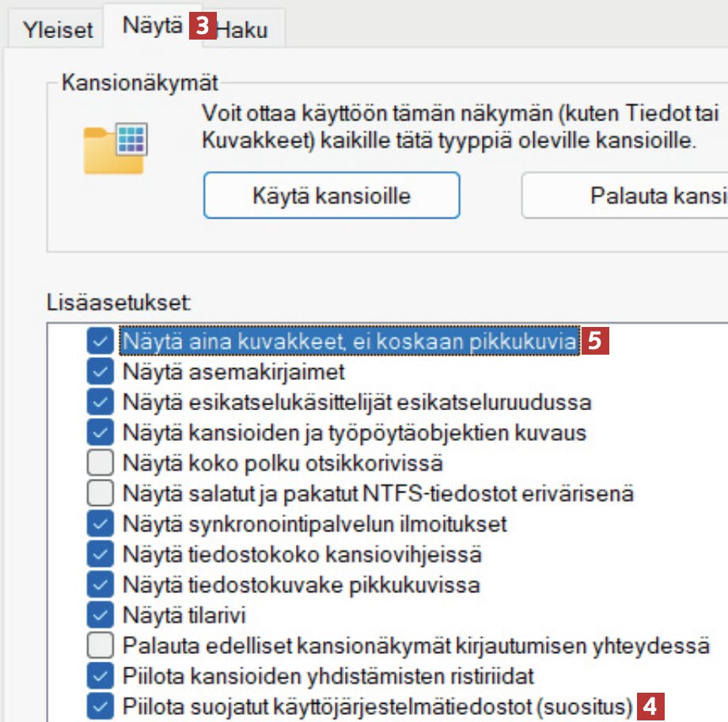
Task: Toggle Näytä tiedostokuvake pikkukuvissa
Action: 99,586
